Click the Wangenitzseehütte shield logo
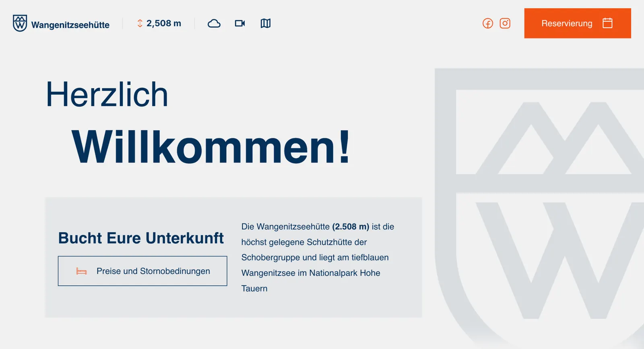 point(20,23)
